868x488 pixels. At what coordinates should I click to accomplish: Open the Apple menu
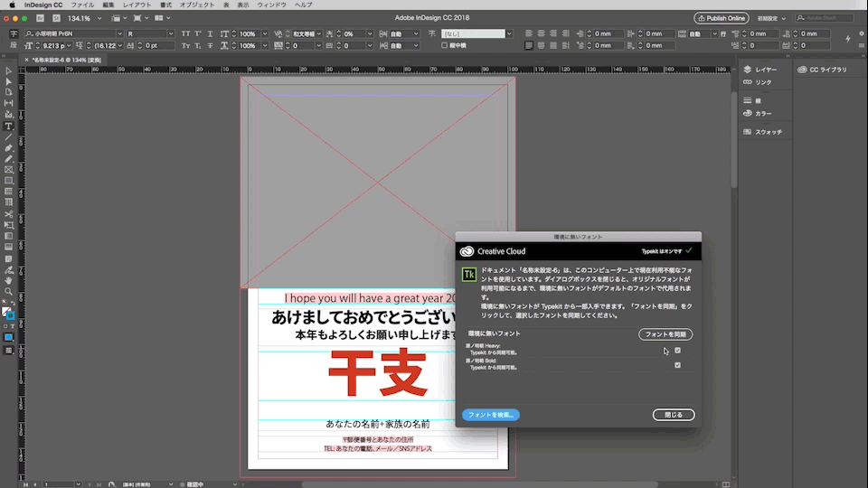12,5
